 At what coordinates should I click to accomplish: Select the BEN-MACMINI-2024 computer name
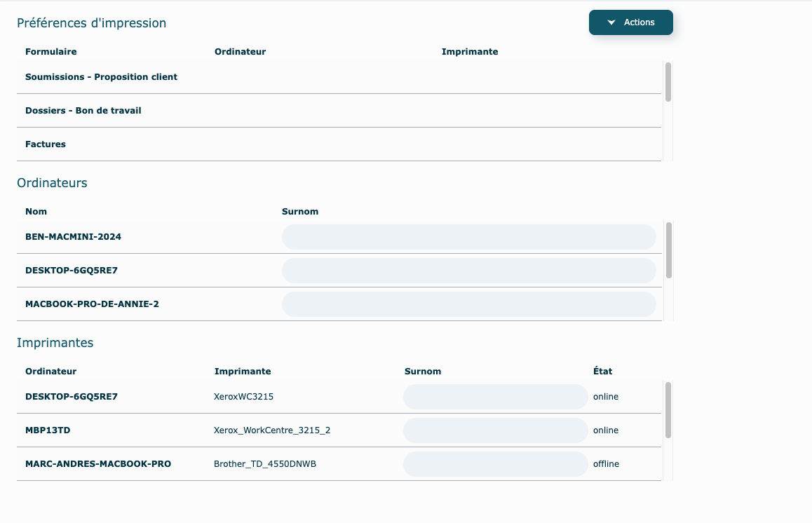(x=73, y=237)
